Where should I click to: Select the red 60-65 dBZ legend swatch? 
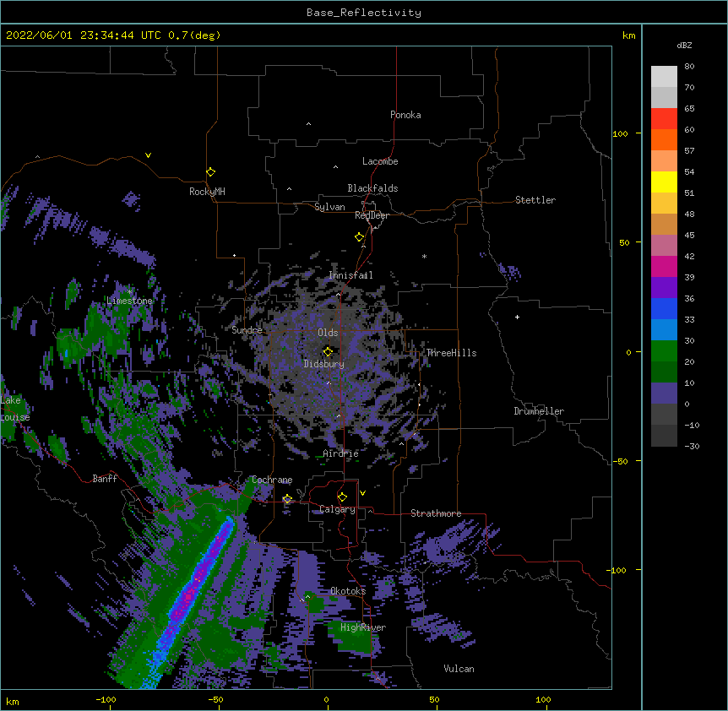(664, 118)
